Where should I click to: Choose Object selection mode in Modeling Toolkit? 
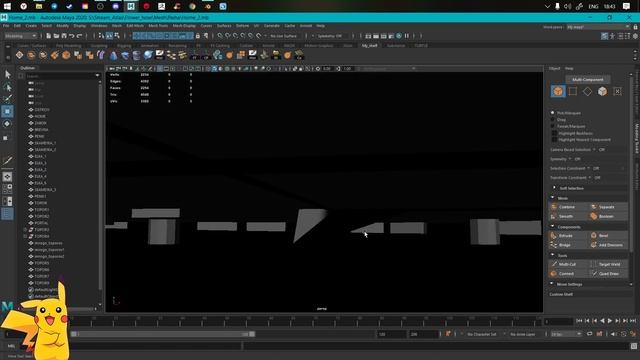coord(558,91)
